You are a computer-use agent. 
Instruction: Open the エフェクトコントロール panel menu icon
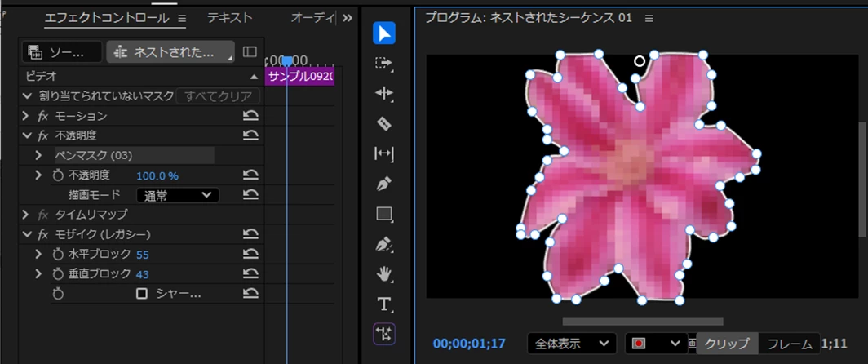(x=182, y=18)
